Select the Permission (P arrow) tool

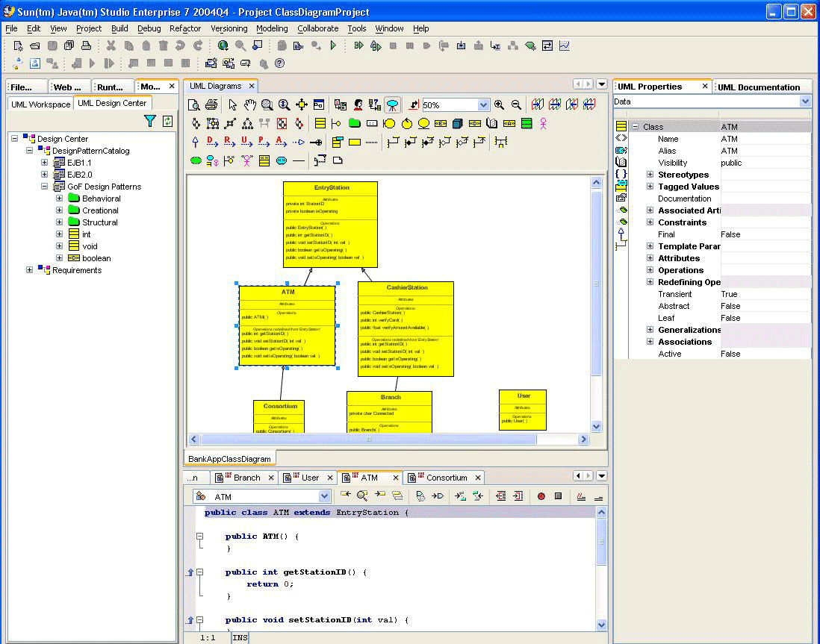pos(264,142)
